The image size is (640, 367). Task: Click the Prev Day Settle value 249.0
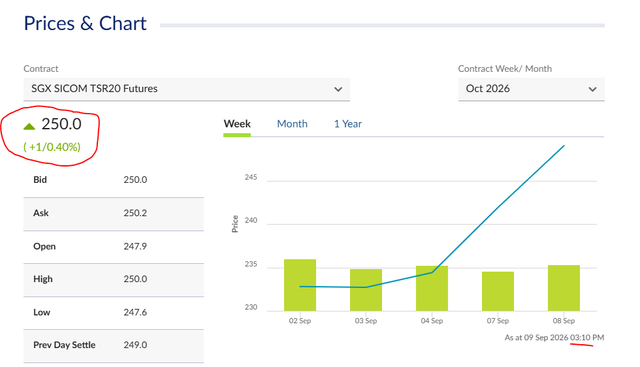coord(135,345)
